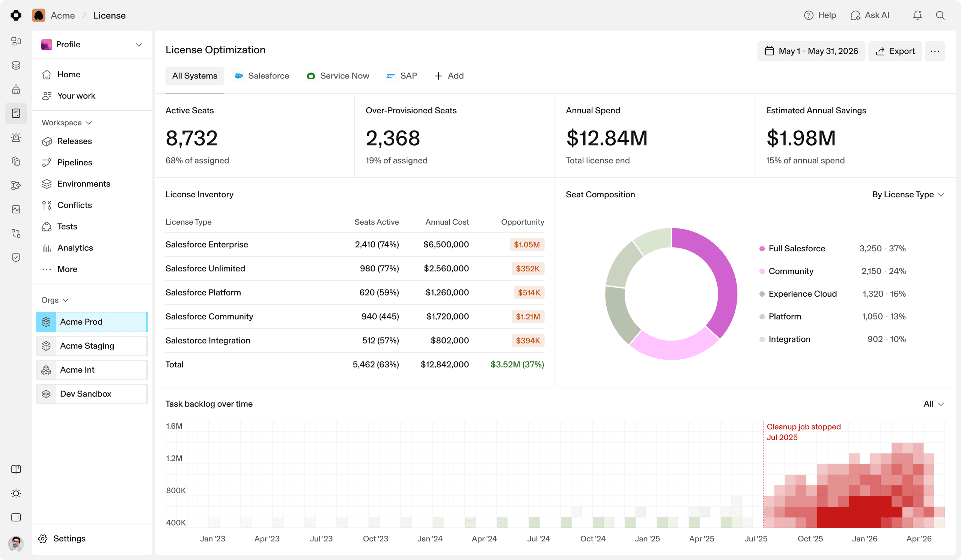This screenshot has width=961, height=560.
Task: Click the Experience Cloud legend color dot
Action: coord(762,294)
